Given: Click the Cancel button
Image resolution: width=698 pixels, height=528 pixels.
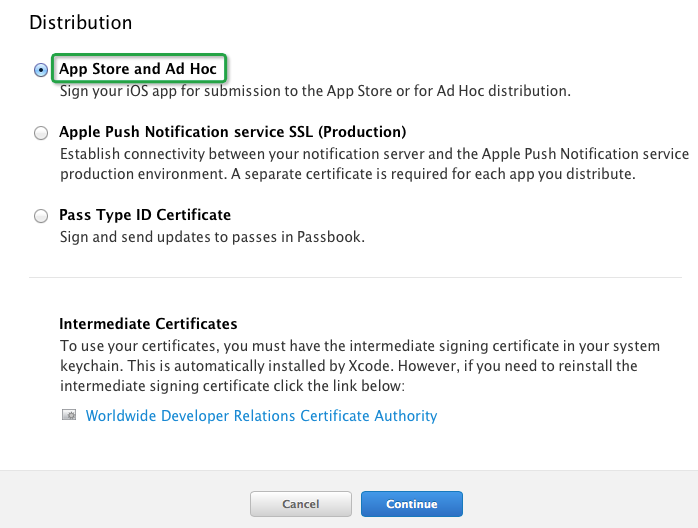Looking at the screenshot, I should point(300,503).
